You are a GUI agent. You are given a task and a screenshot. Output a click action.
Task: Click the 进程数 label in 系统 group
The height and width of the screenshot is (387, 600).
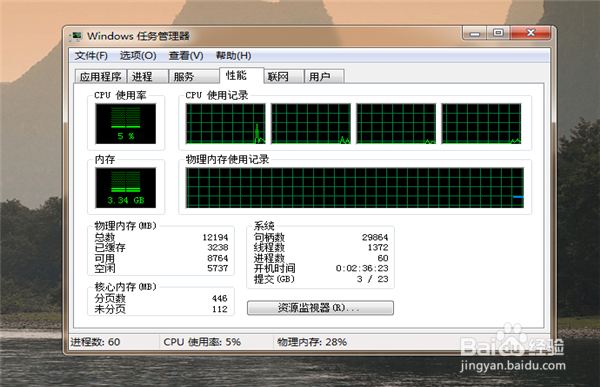(269, 258)
